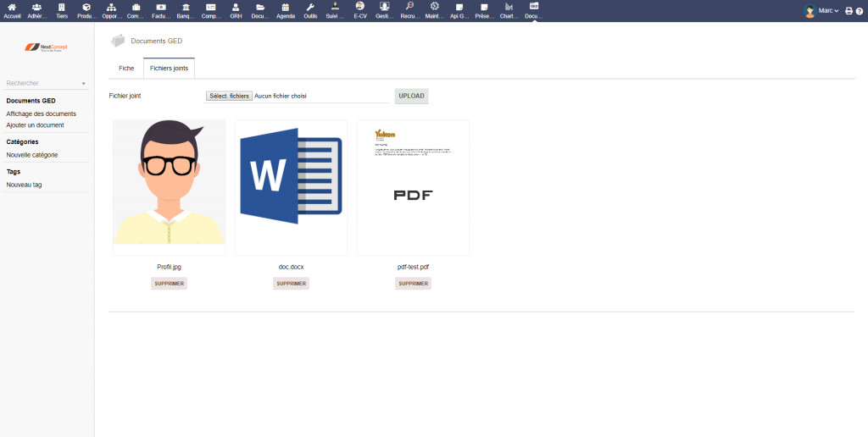Select the Fichiers joints tab
Image resolution: width=868 pixels, height=437 pixels.
(x=169, y=68)
